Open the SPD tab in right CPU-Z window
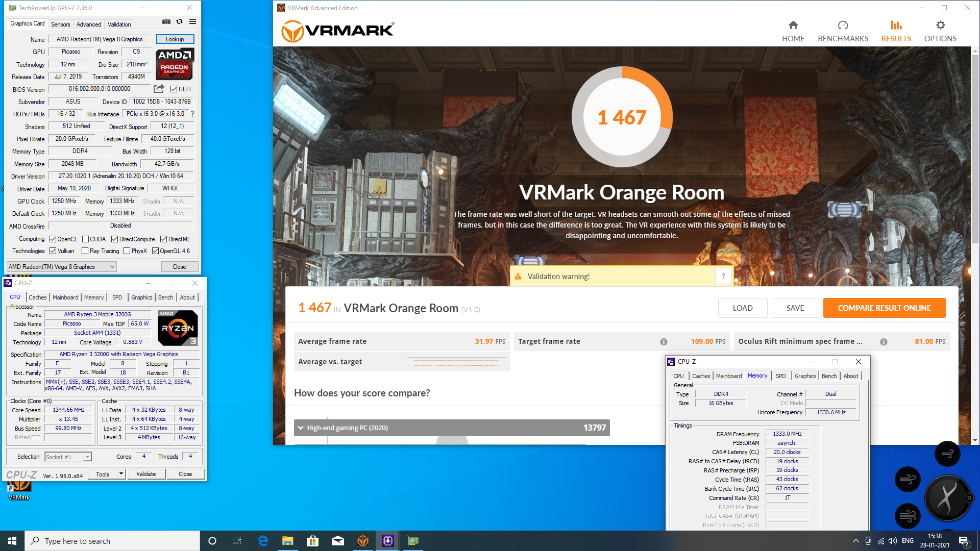Image resolution: width=980 pixels, height=551 pixels. click(x=780, y=376)
